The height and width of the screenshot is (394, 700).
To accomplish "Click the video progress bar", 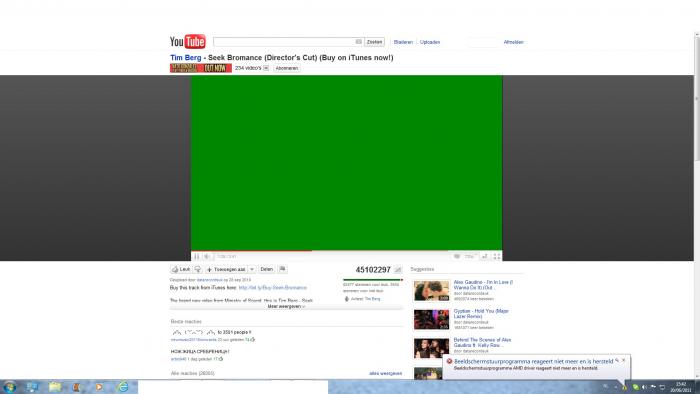I will point(346,250).
